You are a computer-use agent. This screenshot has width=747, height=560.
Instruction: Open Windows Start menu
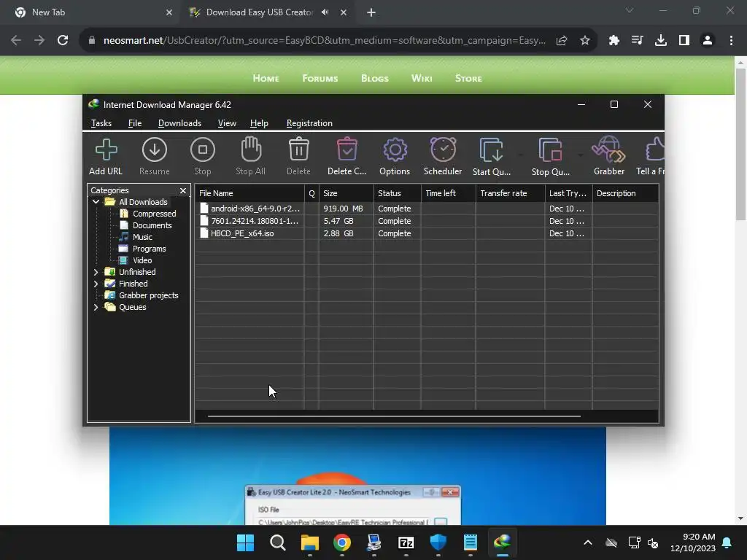click(245, 542)
